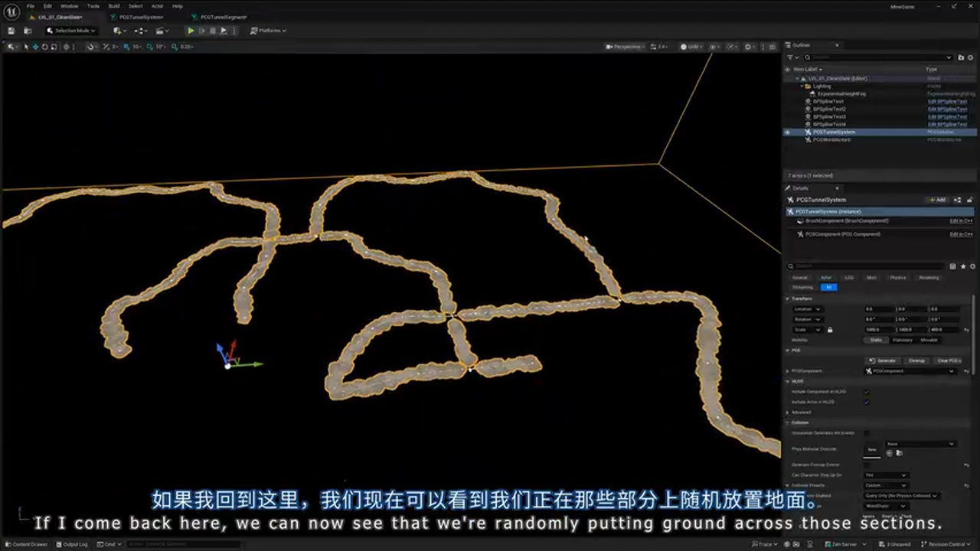This screenshot has width=980, height=551.
Task: Open the Blueprints toolbar menu
Action: (140, 31)
